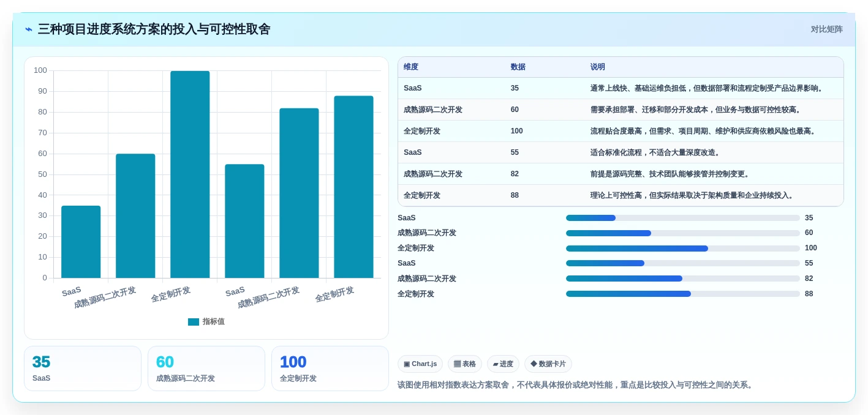Click the chart bar that reaches 88

pos(353,187)
